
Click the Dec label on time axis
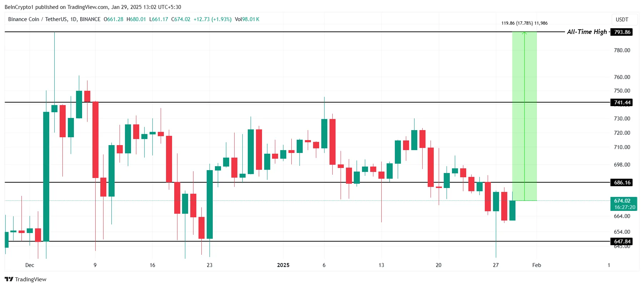30,265
